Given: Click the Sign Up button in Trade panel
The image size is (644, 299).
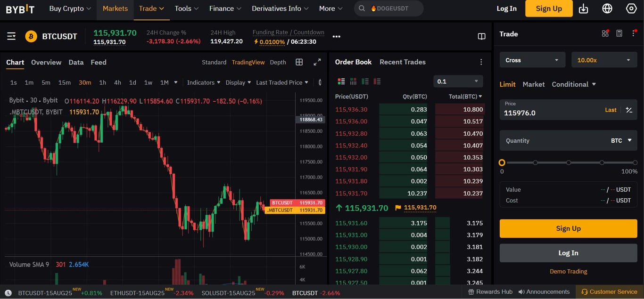Looking at the screenshot, I should 568,228.
